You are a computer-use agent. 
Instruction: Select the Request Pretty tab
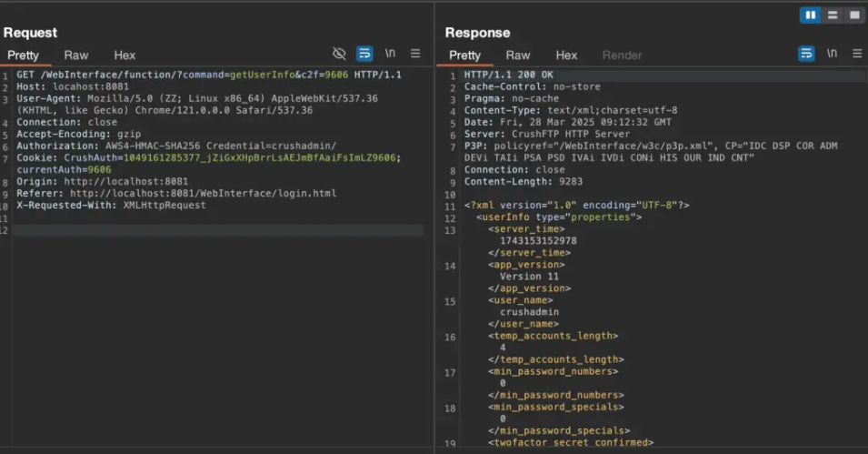(x=24, y=55)
